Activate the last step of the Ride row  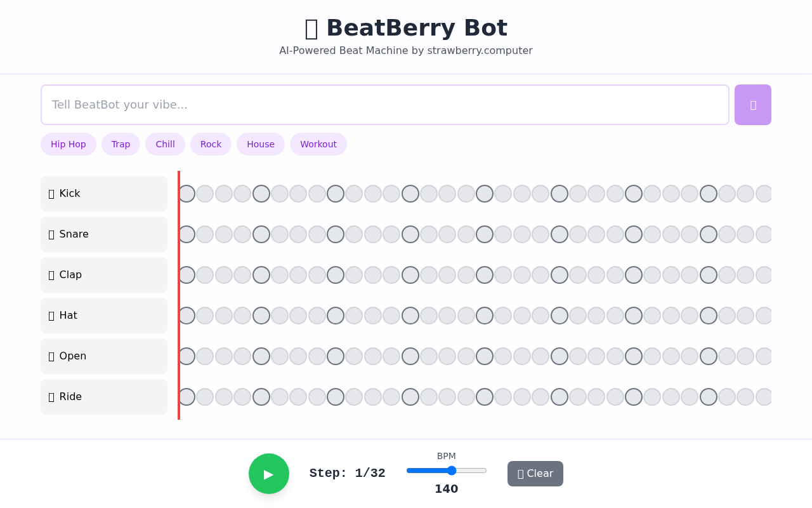coord(764,396)
